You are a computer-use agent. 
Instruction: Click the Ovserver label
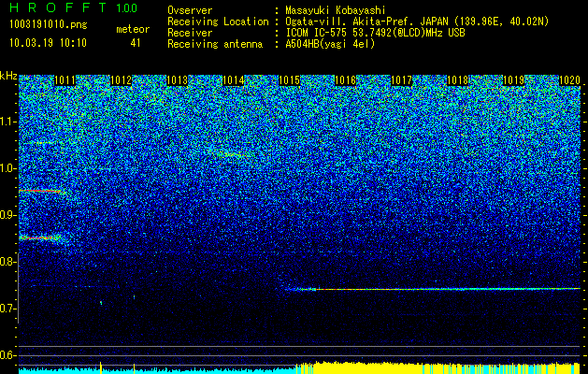click(190, 10)
